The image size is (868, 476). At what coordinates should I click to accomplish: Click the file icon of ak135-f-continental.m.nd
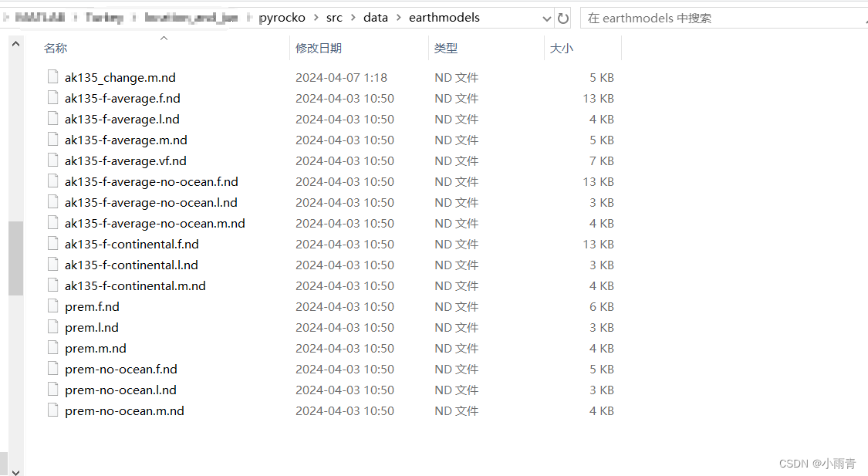[52, 285]
